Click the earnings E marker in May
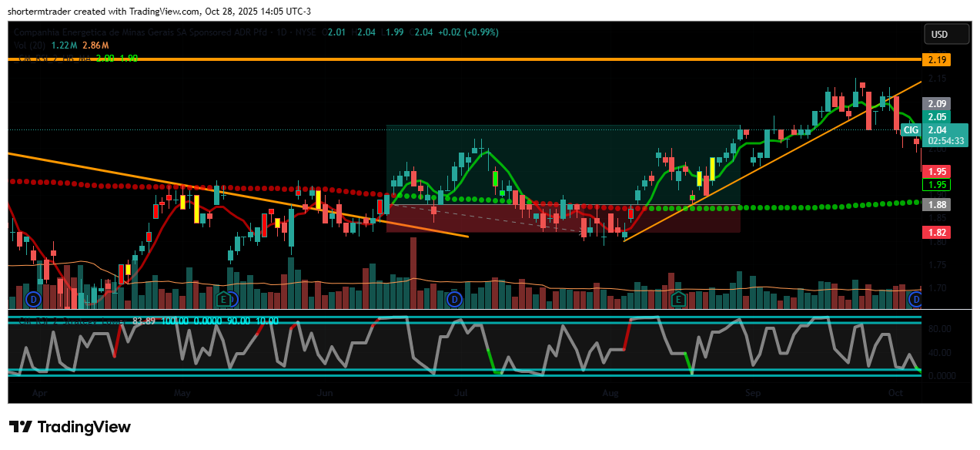The image size is (980, 450). pyautogui.click(x=224, y=298)
